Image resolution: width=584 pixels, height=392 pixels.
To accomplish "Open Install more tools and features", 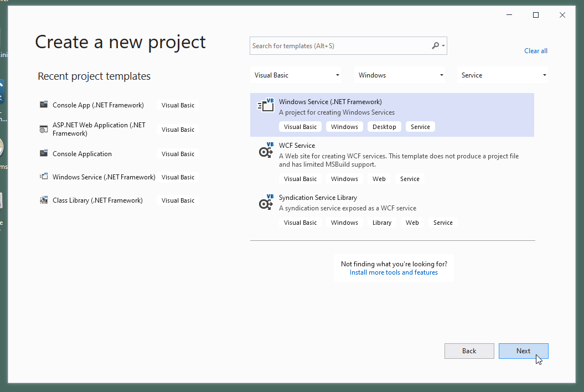I will 394,272.
